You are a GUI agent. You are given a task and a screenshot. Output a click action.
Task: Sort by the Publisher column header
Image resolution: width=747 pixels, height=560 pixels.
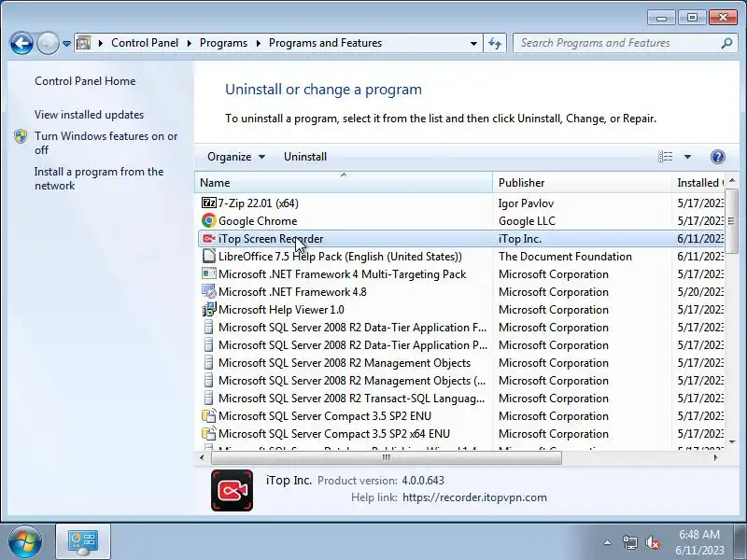pos(582,182)
